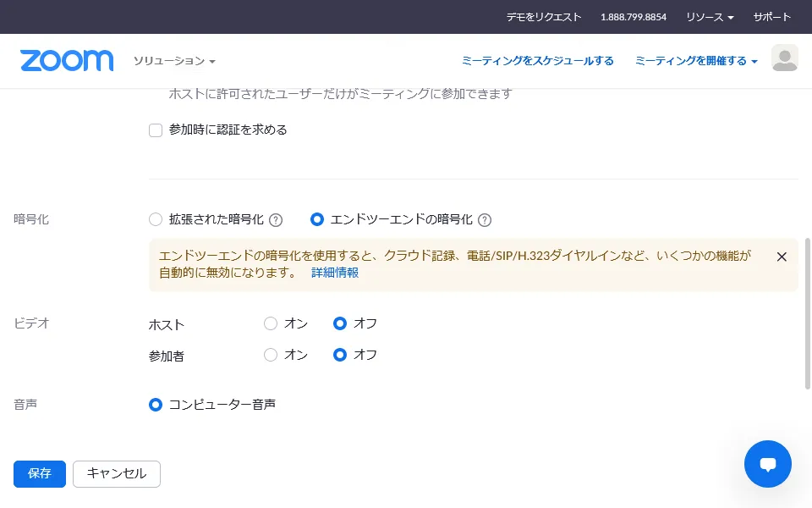The image size is (812, 508).
Task: Turn host video on
Action: point(271,323)
